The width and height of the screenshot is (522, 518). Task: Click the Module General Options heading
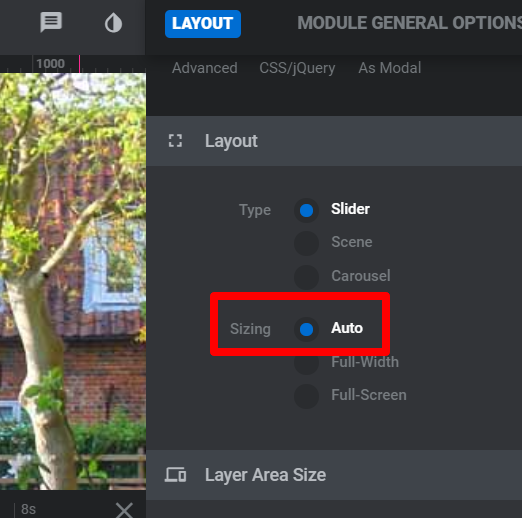click(x=410, y=23)
